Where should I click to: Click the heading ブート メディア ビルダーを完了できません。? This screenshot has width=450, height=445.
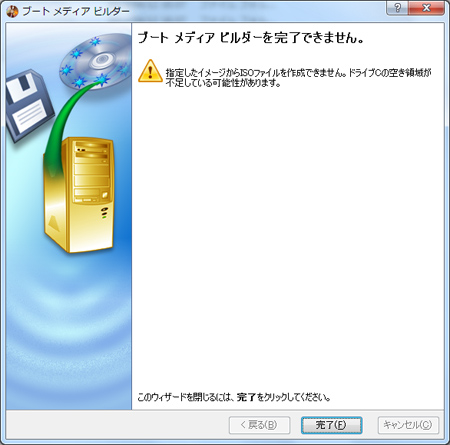(251, 38)
